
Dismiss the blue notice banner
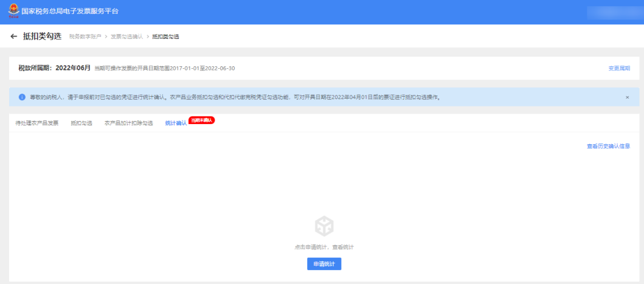pos(627,97)
